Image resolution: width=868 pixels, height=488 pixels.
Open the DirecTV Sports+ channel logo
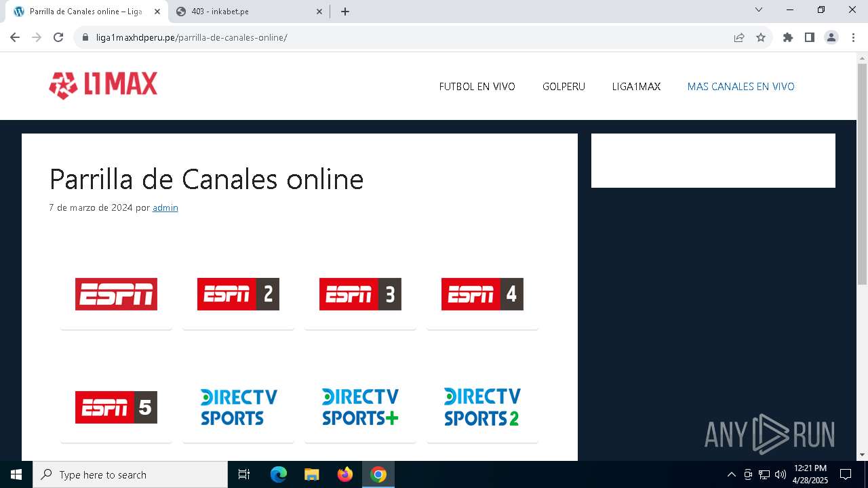coord(360,407)
